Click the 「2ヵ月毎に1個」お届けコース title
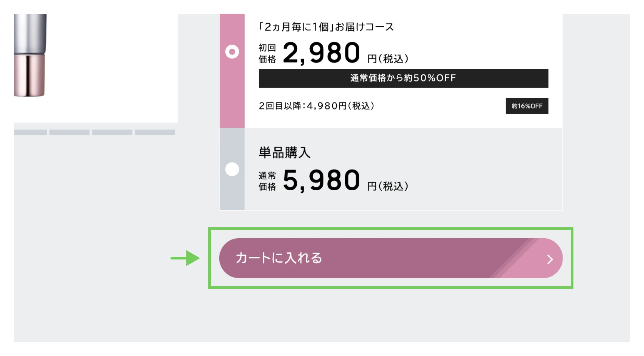 point(326,27)
